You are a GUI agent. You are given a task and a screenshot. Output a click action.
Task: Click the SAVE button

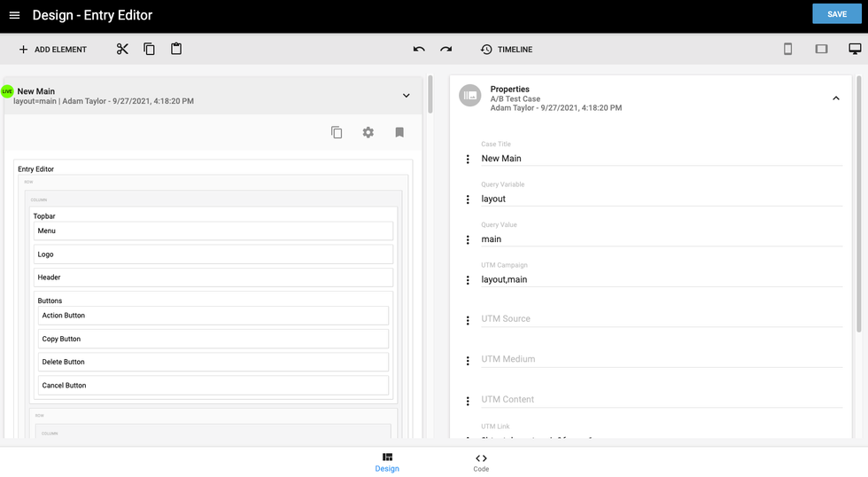point(836,14)
